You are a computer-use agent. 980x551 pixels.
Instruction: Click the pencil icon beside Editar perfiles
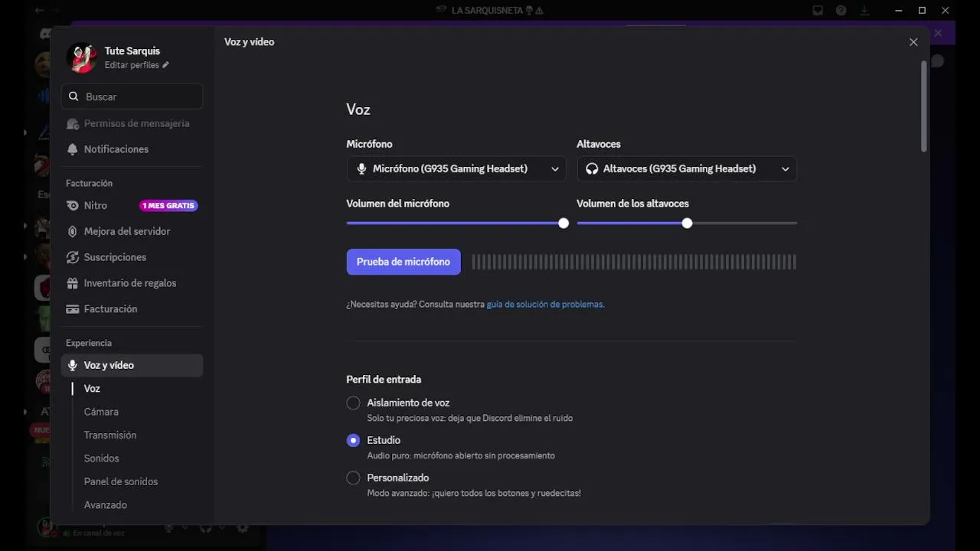coord(165,65)
